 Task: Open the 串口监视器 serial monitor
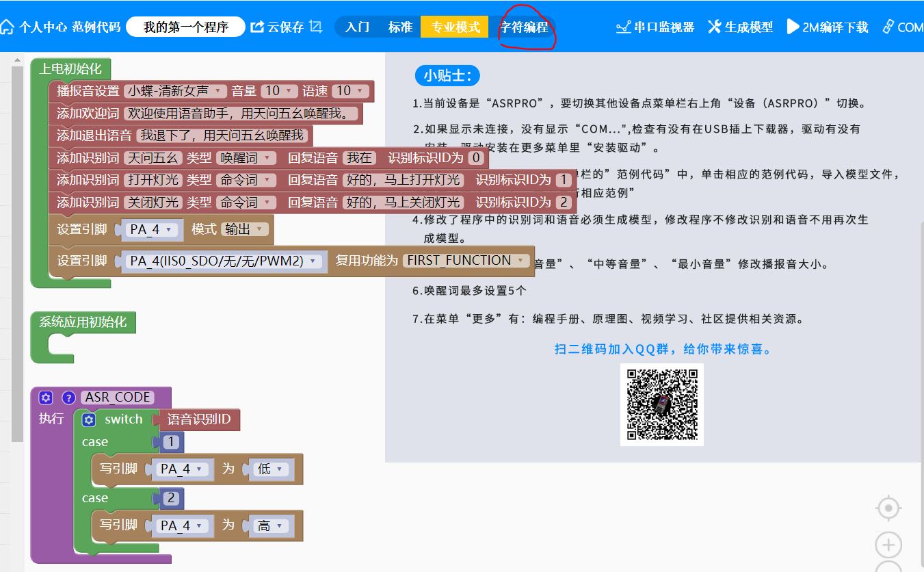655,27
